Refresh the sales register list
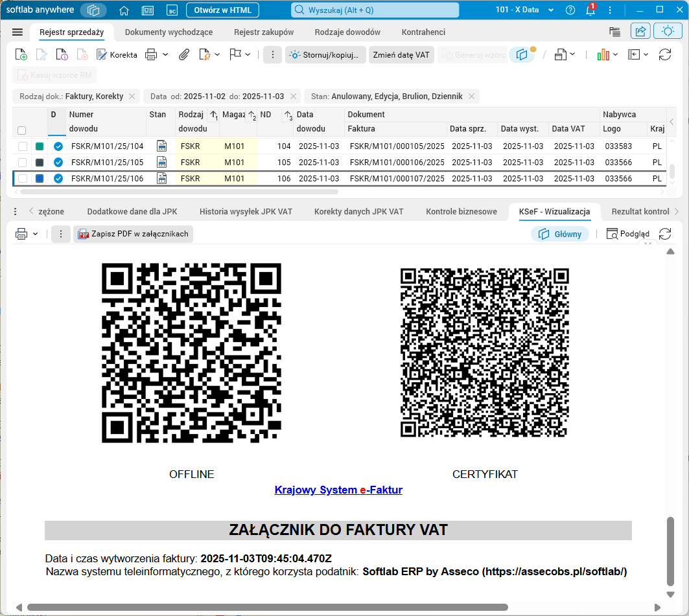Image resolution: width=689 pixels, height=616 pixels. point(665,55)
